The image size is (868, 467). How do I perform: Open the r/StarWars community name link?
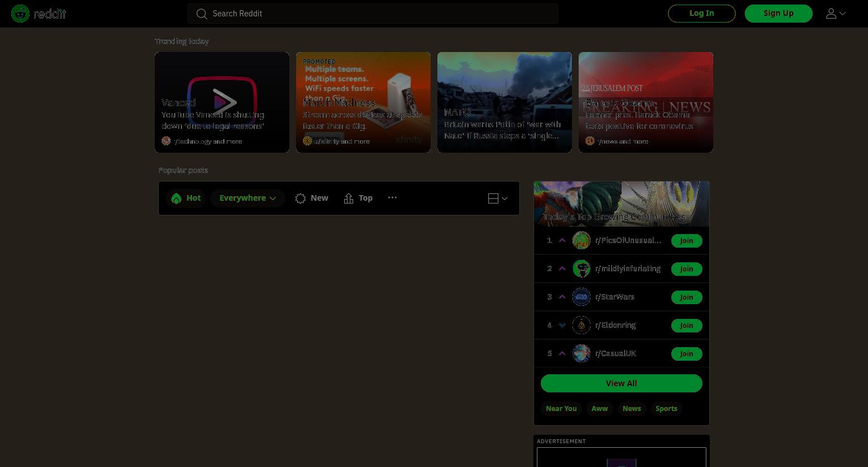pos(615,297)
